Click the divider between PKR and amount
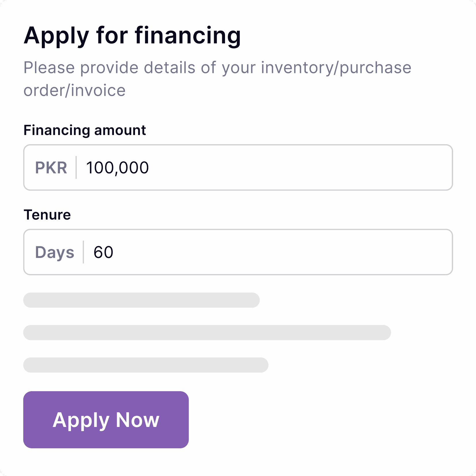 pos(76,167)
